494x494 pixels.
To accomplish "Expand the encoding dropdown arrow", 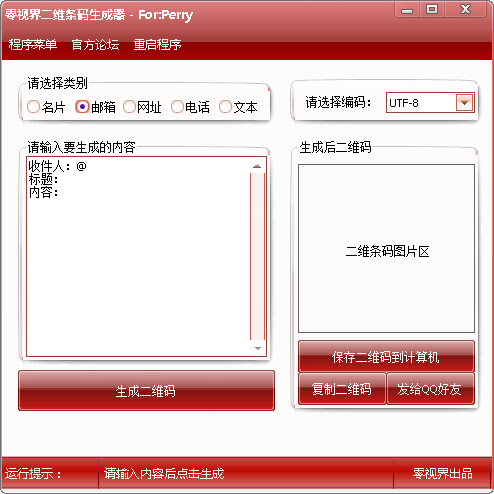I will [464, 102].
